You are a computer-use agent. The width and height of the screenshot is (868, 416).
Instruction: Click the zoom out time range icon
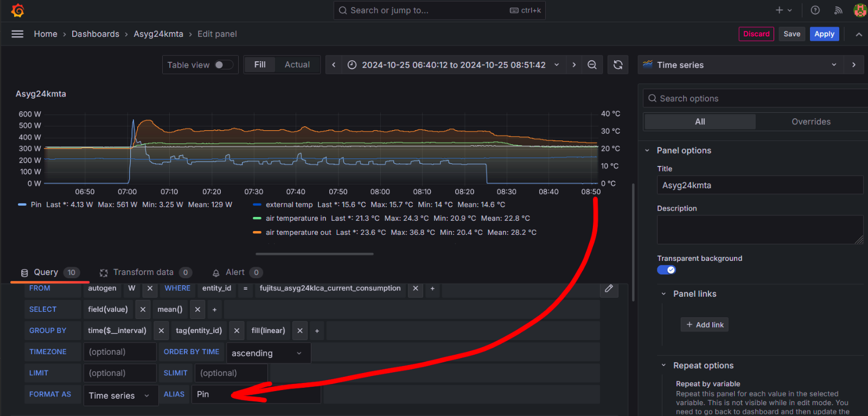tap(592, 65)
